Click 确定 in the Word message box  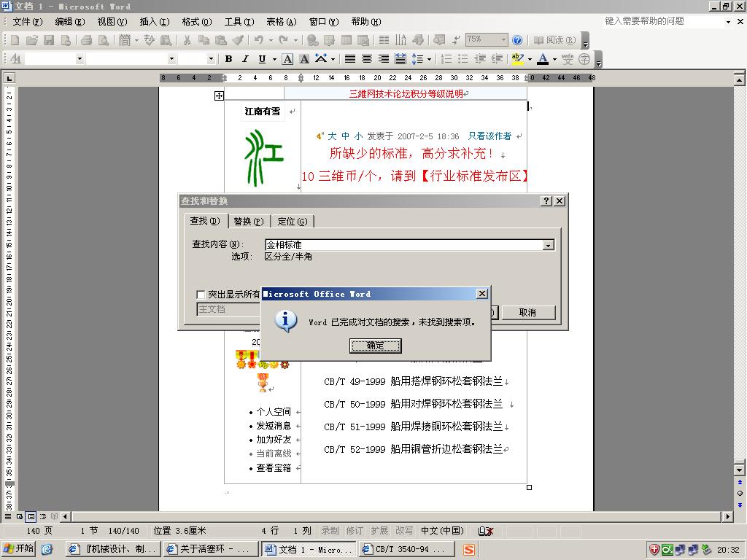click(376, 346)
